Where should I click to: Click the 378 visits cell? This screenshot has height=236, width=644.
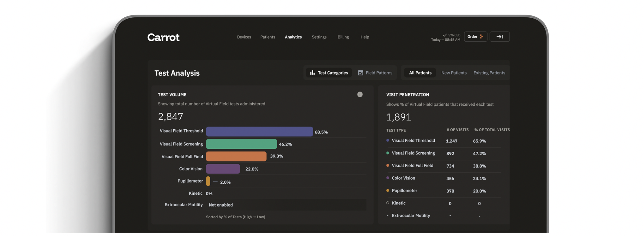450,191
